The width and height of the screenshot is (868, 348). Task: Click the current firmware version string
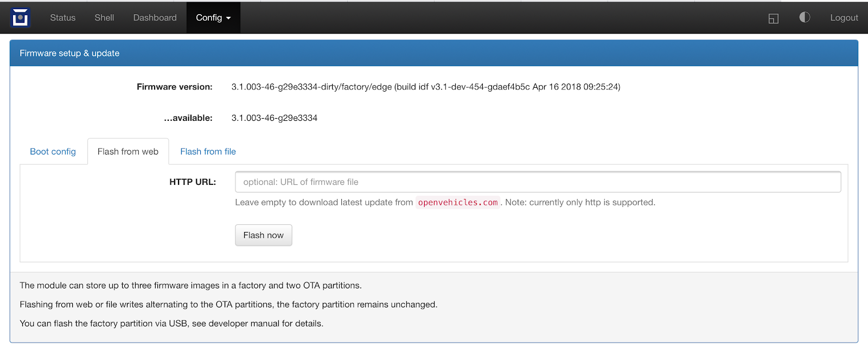(426, 87)
